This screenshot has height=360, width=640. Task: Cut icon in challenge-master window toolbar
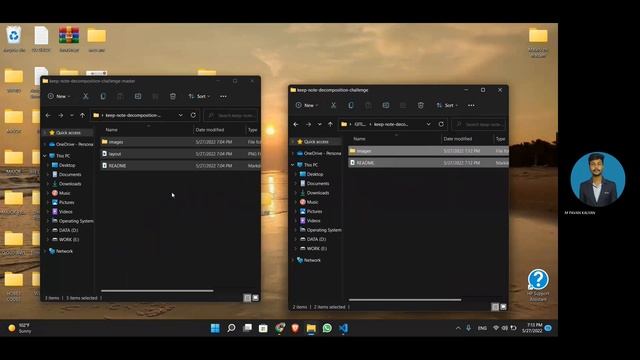(85, 96)
